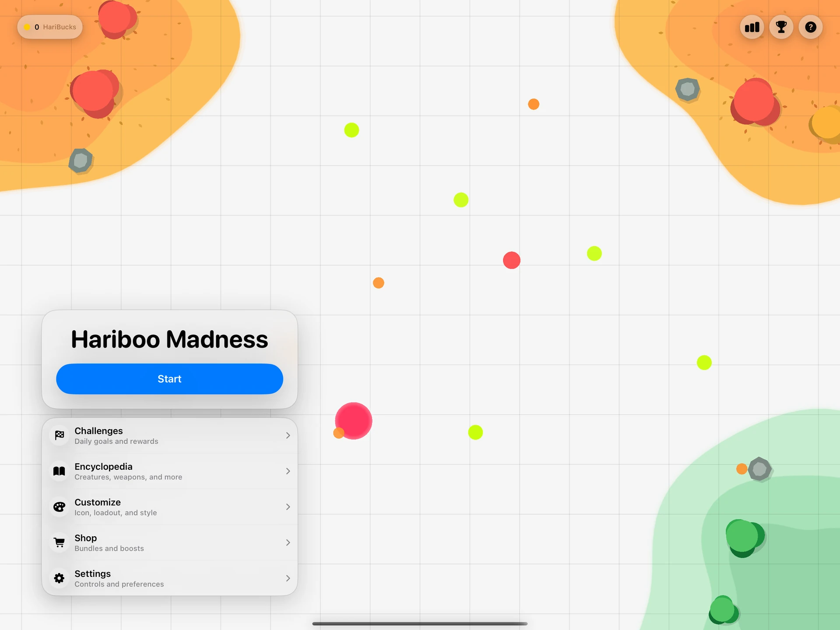This screenshot has height=630, width=840.
Task: Click the gear Settings icon
Action: (x=59, y=578)
